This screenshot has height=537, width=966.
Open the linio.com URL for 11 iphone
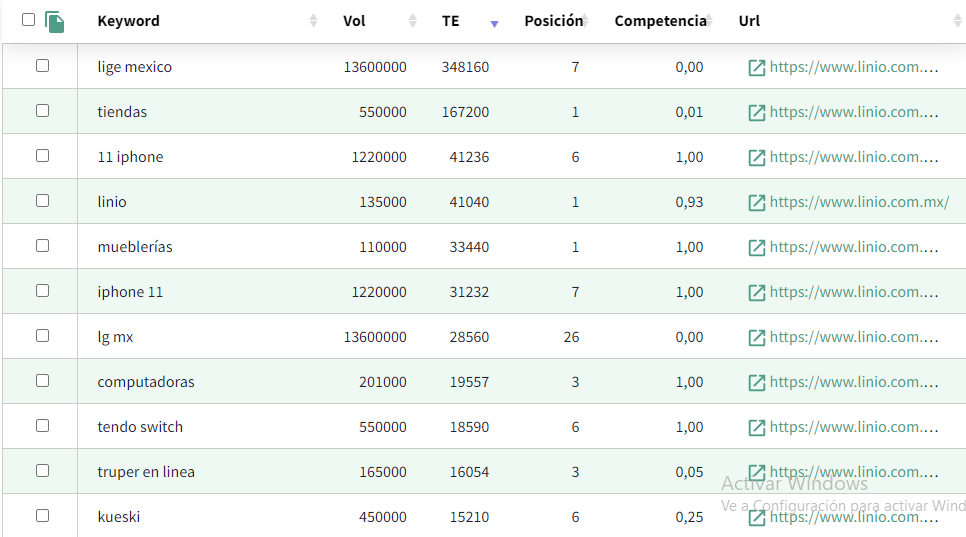pyautogui.click(x=854, y=157)
